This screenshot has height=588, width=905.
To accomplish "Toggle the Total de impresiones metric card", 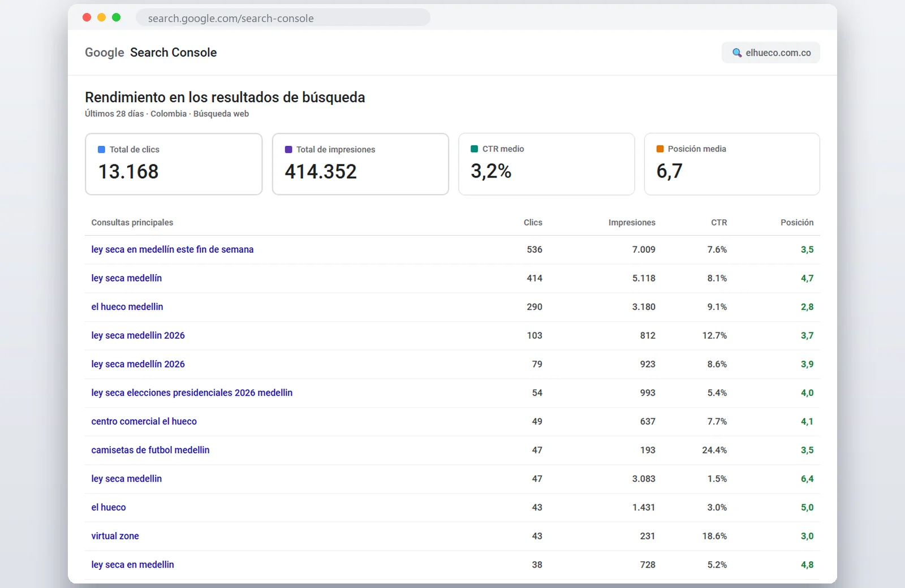I will point(360,164).
